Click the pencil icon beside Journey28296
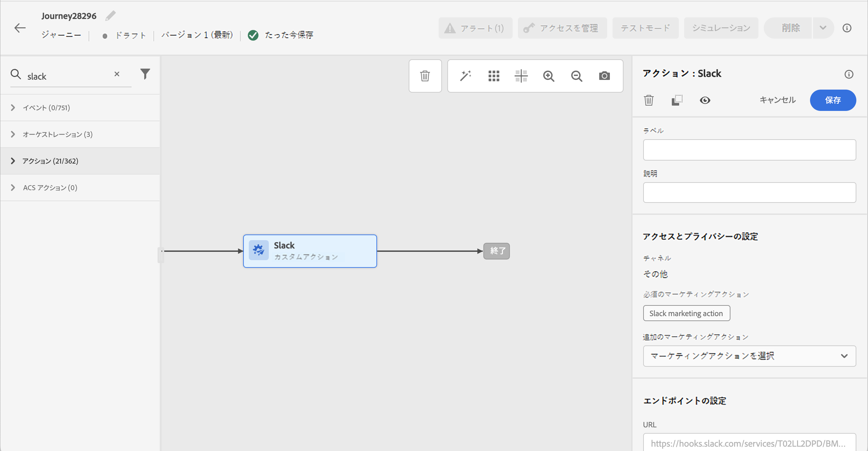This screenshot has width=868, height=451. tap(110, 16)
